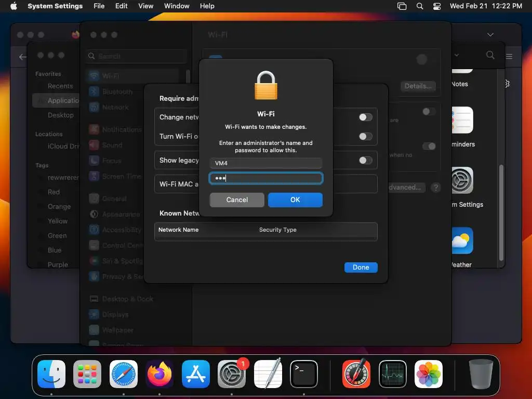Click the Stage Manager icon in menu bar
The height and width of the screenshot is (399, 532).
click(402, 6)
